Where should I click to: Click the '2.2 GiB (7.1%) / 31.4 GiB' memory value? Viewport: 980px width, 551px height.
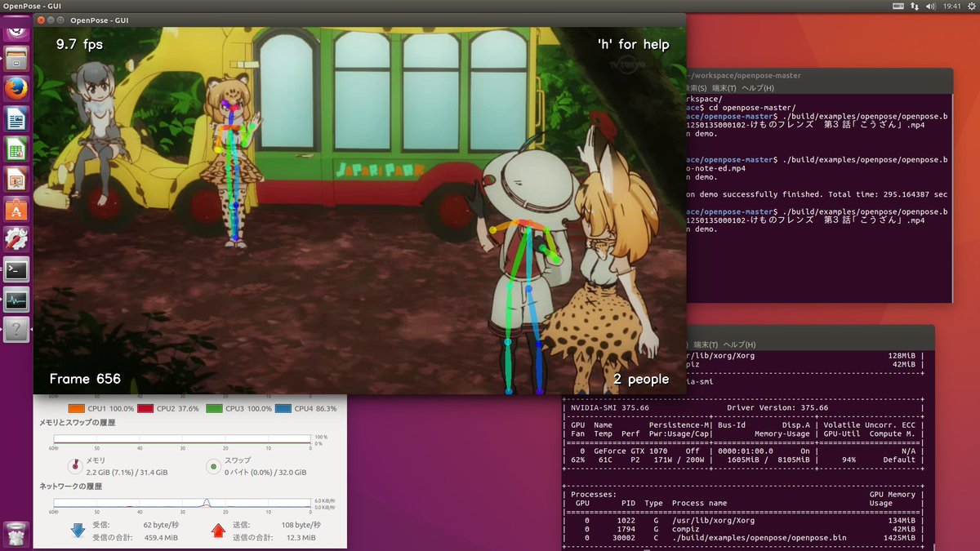click(127, 472)
